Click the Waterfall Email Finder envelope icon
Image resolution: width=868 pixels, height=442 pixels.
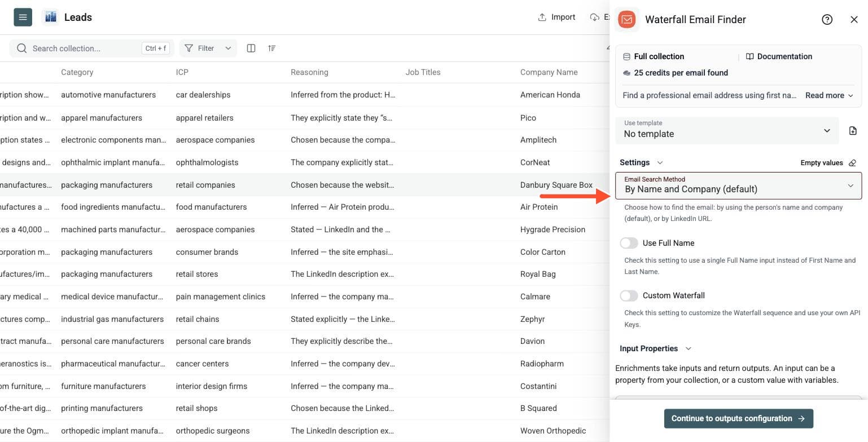tap(626, 20)
